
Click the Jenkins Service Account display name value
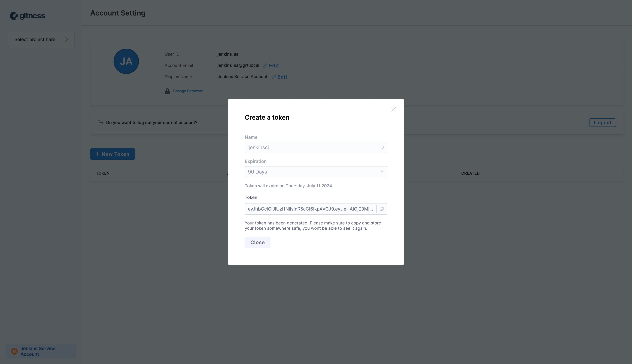pos(242,77)
